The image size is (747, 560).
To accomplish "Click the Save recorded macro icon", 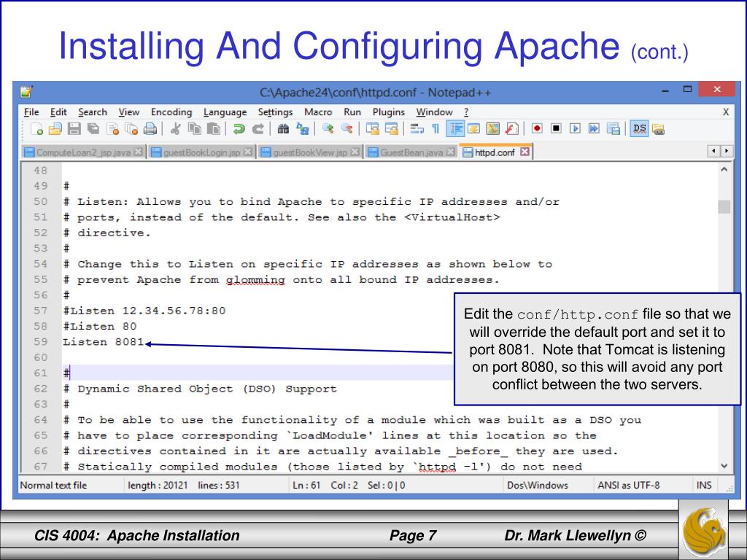I will (613, 128).
